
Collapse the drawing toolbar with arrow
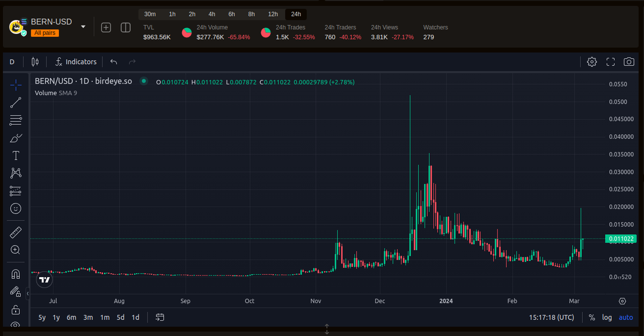coord(27,294)
